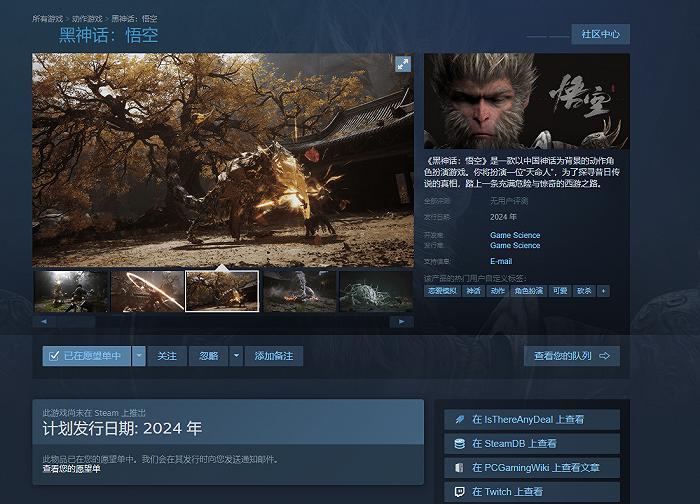
Task: Open the wishlist dropdown arrow
Action: 139,356
